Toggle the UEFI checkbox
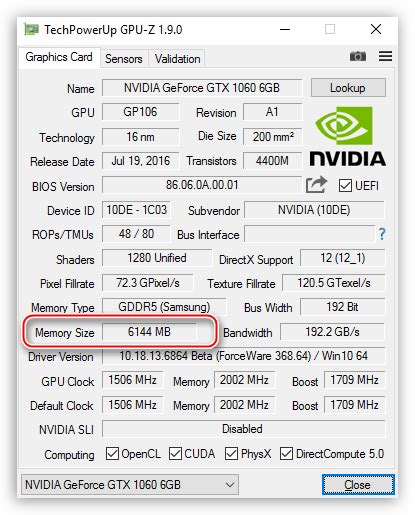Image resolution: width=415 pixels, height=515 pixels. tap(345, 186)
